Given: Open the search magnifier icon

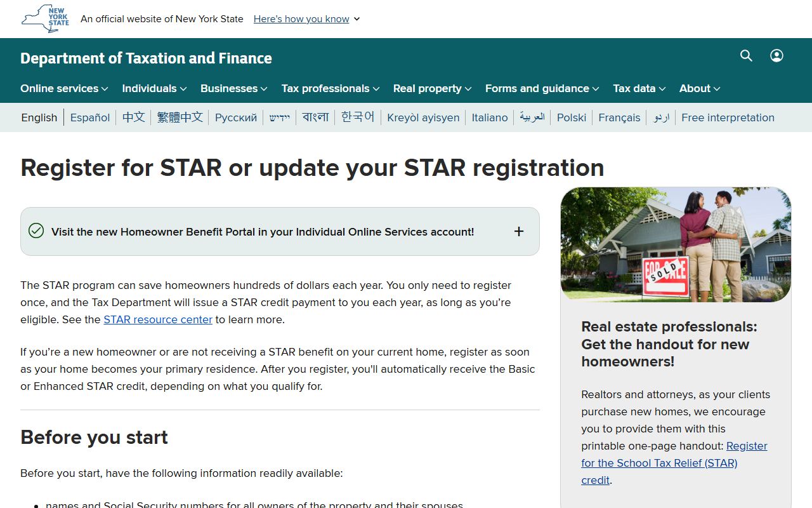Looking at the screenshot, I should (746, 56).
